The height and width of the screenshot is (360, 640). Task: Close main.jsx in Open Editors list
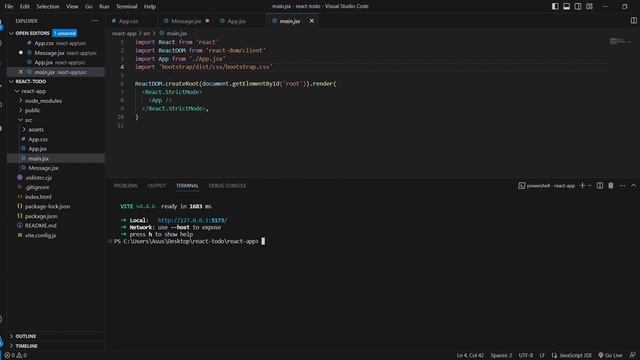(x=21, y=72)
